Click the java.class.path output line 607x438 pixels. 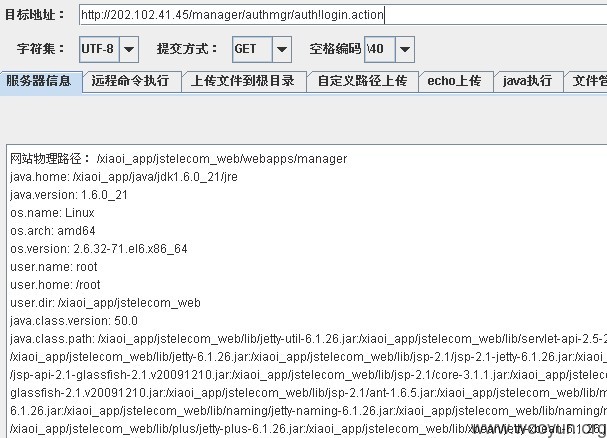308,339
